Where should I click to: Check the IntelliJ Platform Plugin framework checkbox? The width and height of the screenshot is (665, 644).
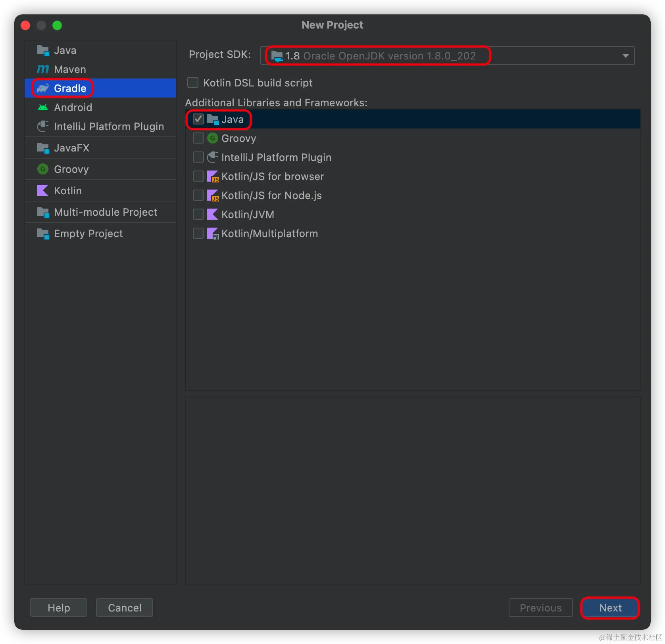coord(198,157)
